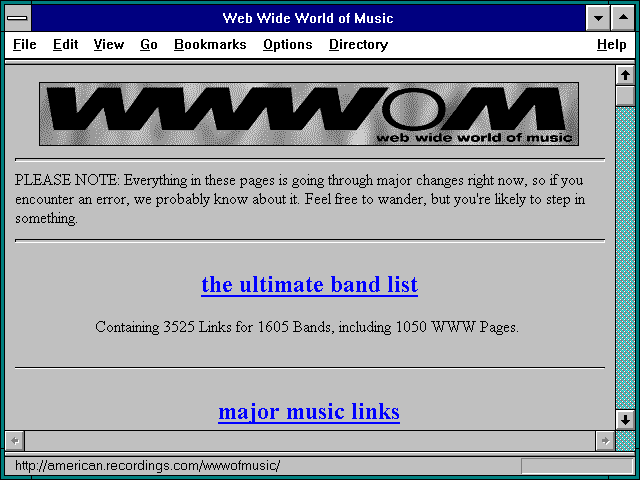Open the Options menu
The image size is (640, 480).
pyautogui.click(x=288, y=44)
